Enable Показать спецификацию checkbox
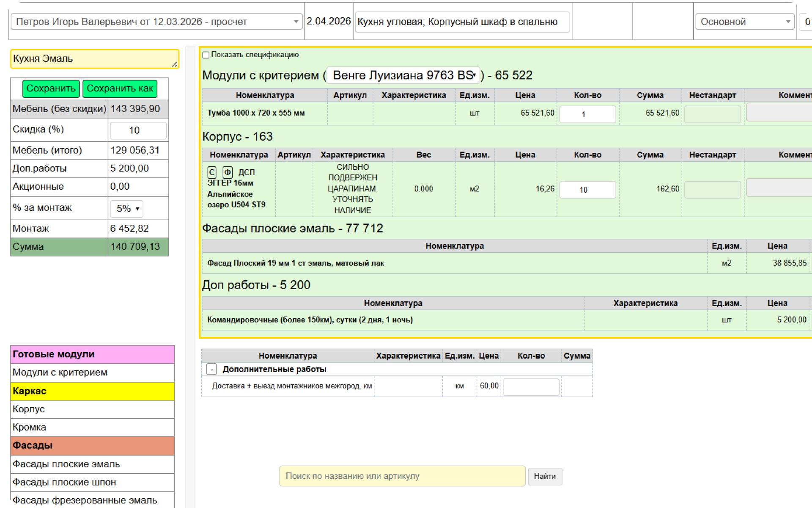 tap(206, 55)
